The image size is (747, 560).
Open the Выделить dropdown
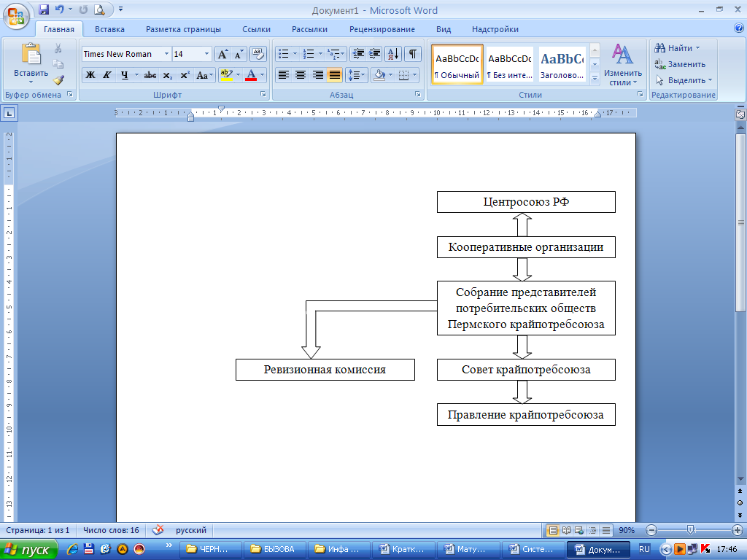tap(684, 80)
